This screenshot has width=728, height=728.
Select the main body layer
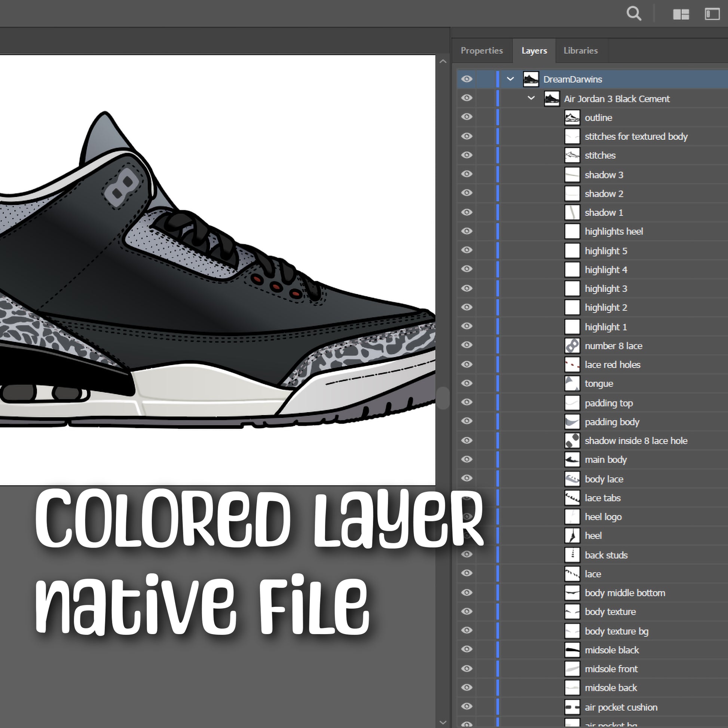click(x=606, y=459)
